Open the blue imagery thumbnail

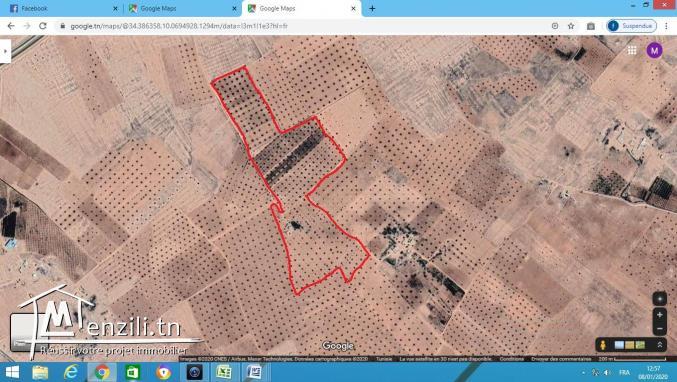coord(619,345)
